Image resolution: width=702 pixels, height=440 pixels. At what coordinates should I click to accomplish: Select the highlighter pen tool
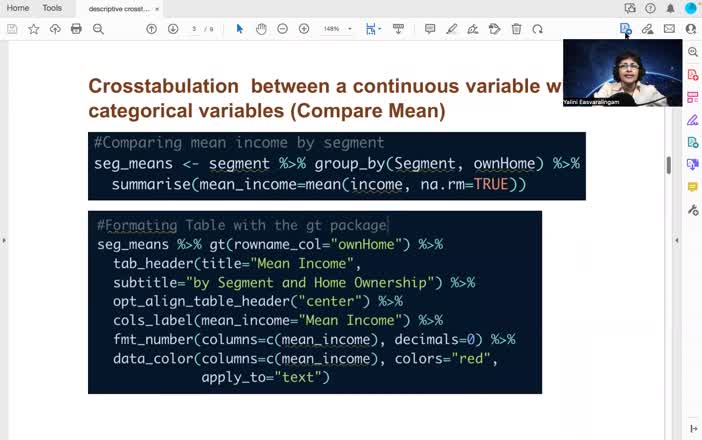click(x=452, y=29)
